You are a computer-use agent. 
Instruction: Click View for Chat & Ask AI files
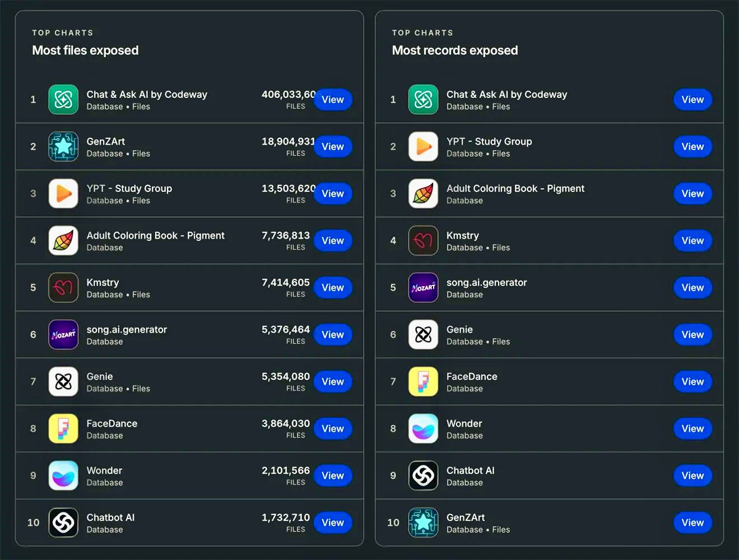tap(333, 99)
